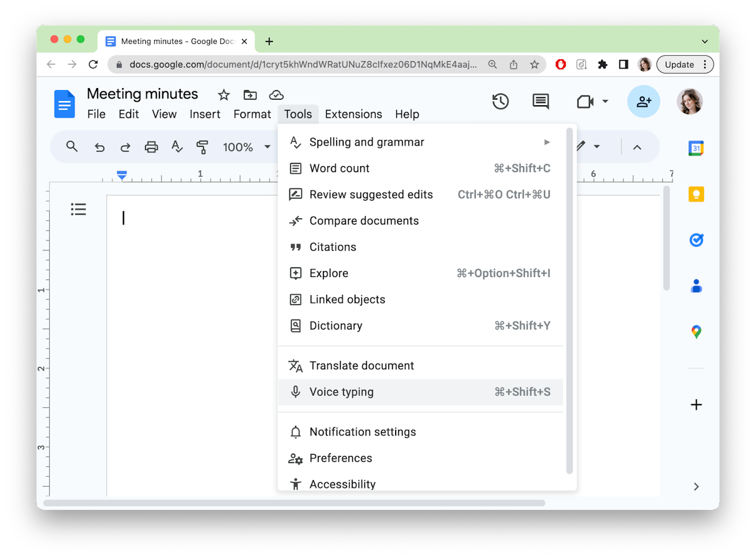756x558 pixels.
Task: Open the Google account avatar in Docs
Action: tap(690, 101)
